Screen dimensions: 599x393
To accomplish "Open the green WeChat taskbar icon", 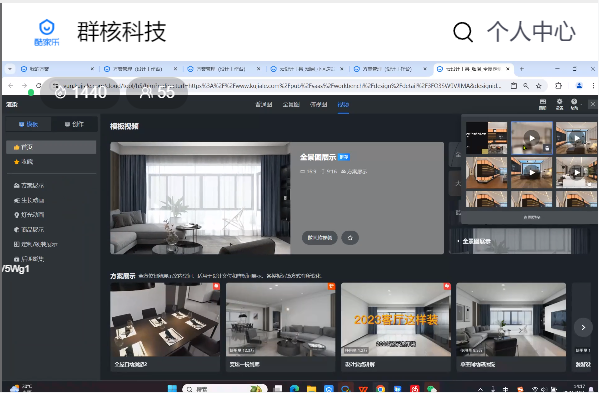I will pyautogui.click(x=432, y=389).
